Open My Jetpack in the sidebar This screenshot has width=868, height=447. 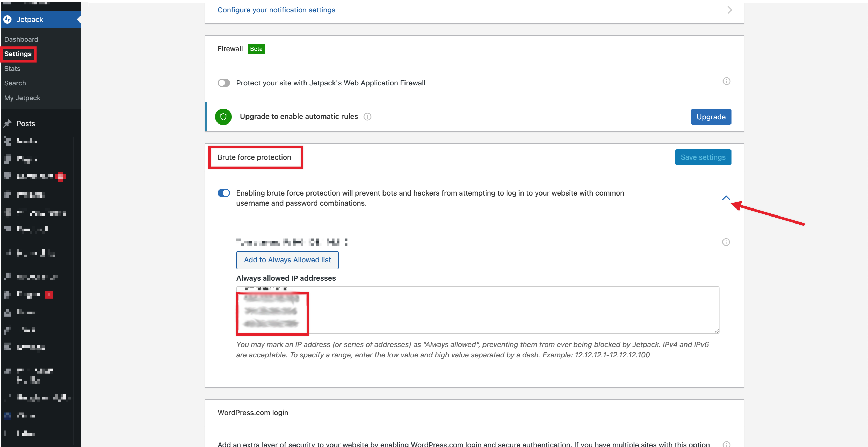[x=22, y=98]
